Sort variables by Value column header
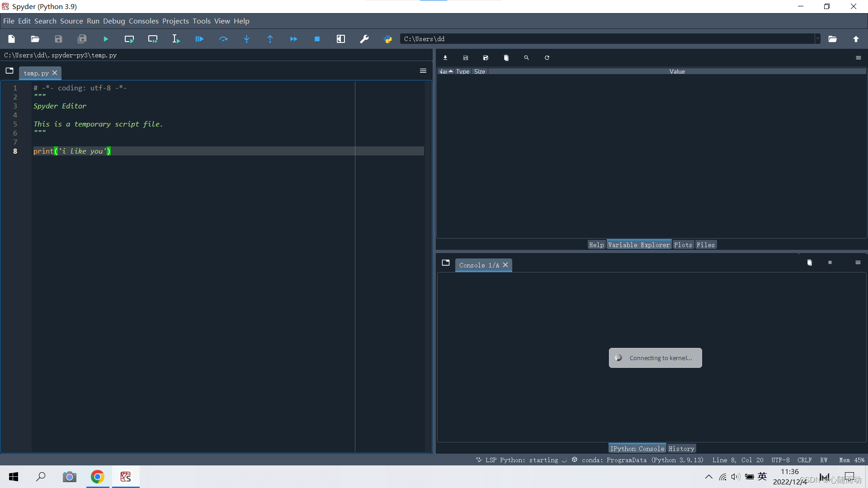The image size is (868, 488). [677, 71]
